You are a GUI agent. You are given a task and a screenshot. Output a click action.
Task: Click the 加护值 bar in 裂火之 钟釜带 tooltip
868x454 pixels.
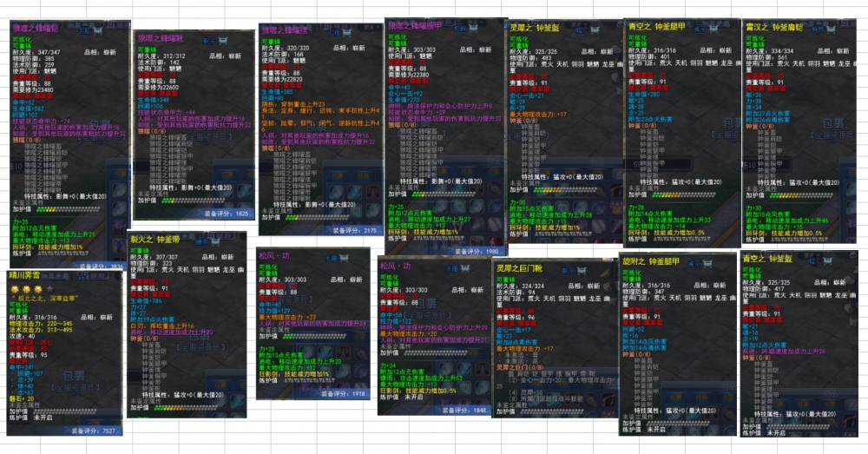pyautogui.click(x=186, y=407)
